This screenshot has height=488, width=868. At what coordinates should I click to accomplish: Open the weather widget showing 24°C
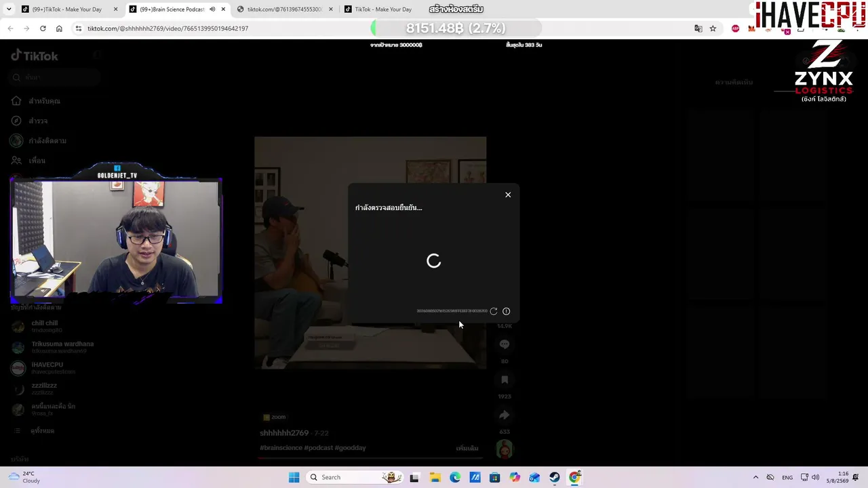click(x=24, y=477)
